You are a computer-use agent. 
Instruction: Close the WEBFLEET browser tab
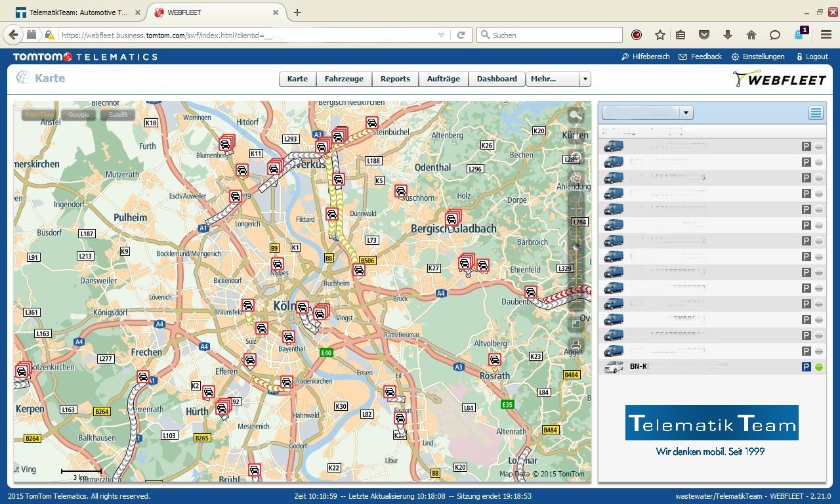click(276, 12)
